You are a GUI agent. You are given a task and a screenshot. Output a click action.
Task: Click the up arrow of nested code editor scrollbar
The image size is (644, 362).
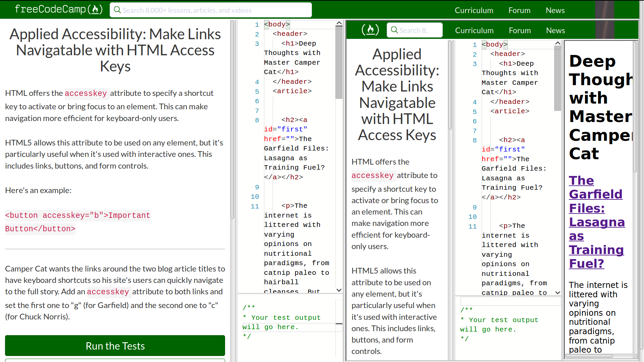tap(557, 43)
